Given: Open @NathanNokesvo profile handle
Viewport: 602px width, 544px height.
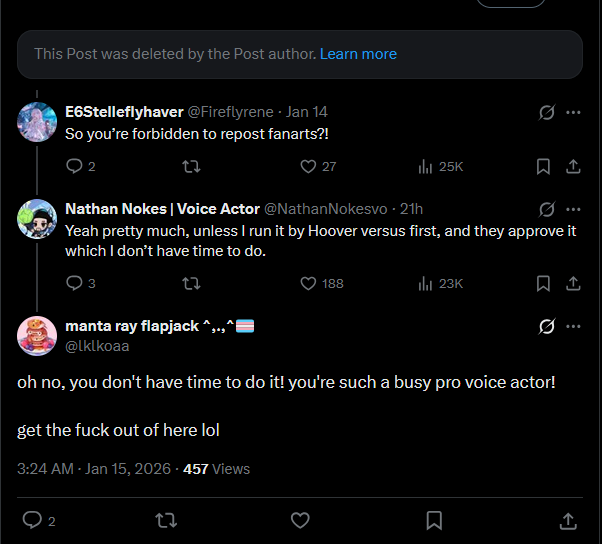Looking at the screenshot, I should (x=326, y=209).
